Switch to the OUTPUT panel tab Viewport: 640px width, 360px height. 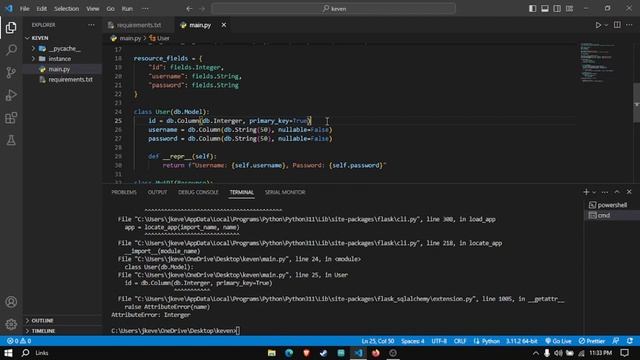pyautogui.click(x=157, y=192)
